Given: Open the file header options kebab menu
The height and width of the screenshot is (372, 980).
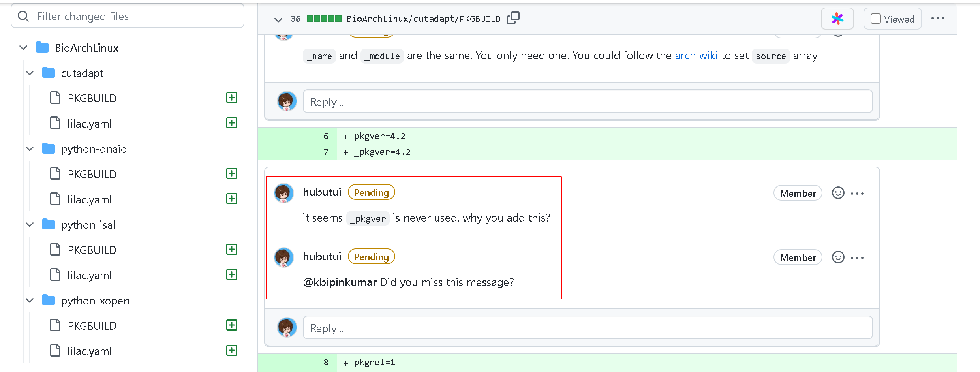Looking at the screenshot, I should pyautogui.click(x=938, y=18).
